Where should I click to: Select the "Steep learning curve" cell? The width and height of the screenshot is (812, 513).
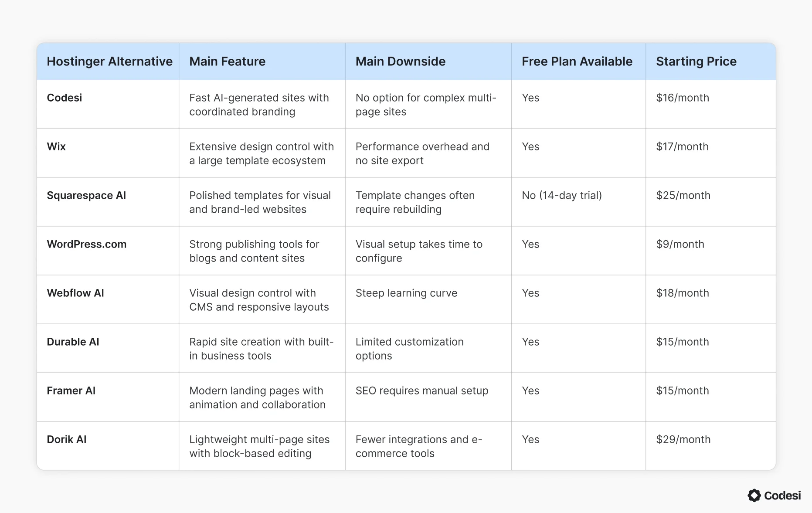click(406, 293)
